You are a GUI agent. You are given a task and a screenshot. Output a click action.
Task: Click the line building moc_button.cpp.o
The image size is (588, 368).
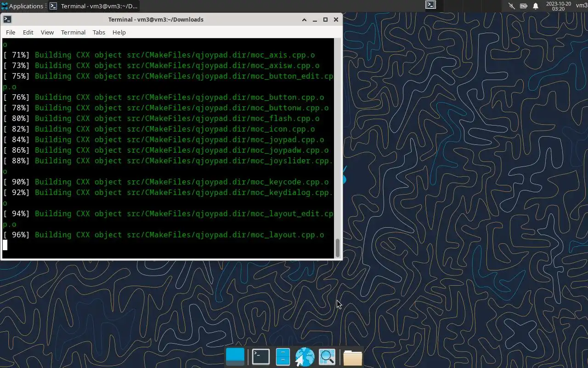[x=164, y=97]
